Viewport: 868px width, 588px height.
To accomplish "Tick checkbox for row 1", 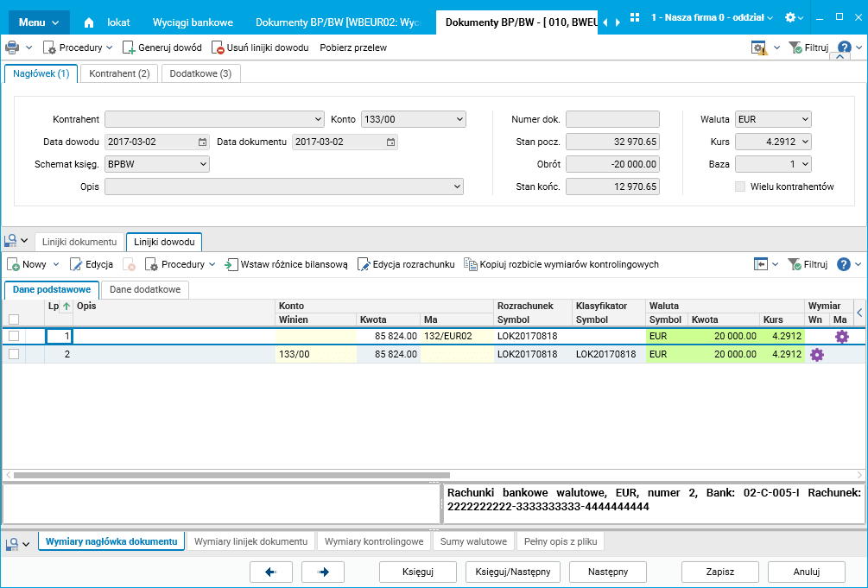I will 14,336.
